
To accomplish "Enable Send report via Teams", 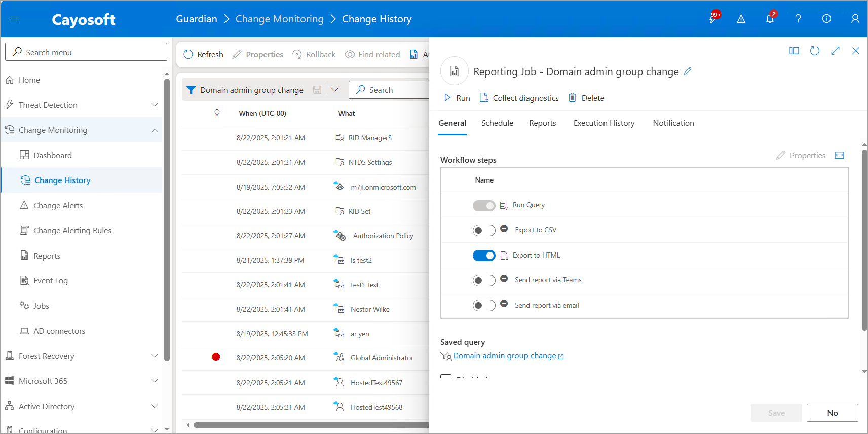I will (484, 280).
